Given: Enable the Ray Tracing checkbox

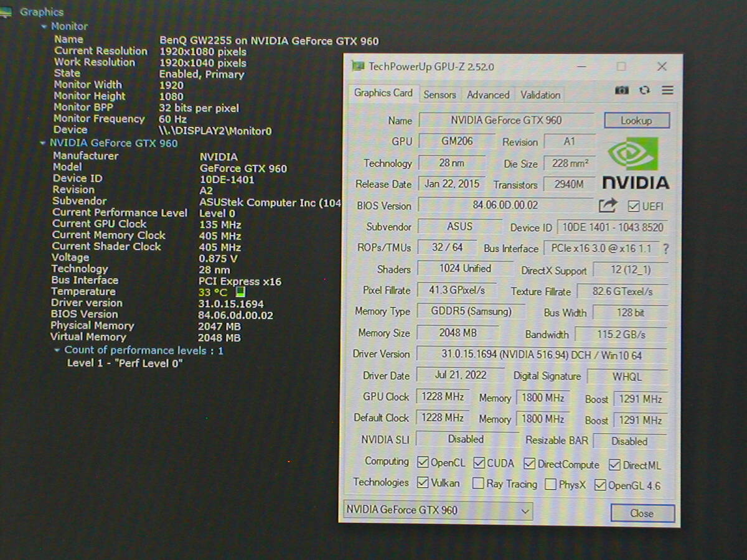Looking at the screenshot, I should click(478, 483).
